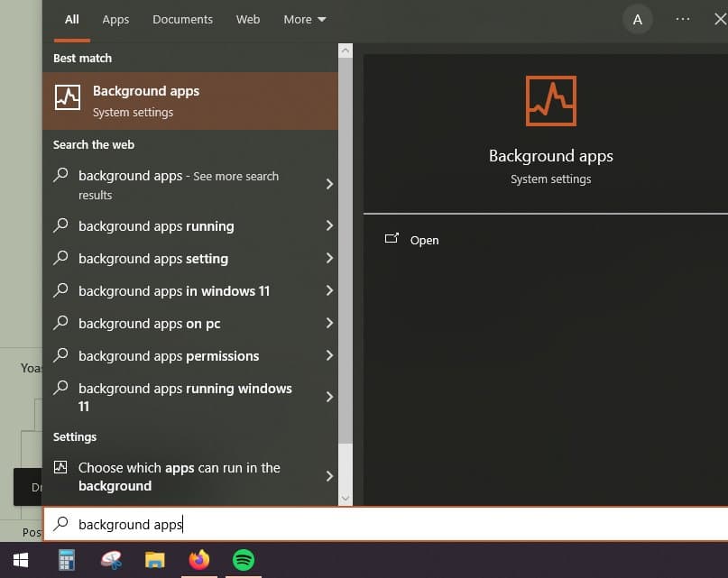Expand arrow next to 'background apps in windows 11'

click(329, 290)
